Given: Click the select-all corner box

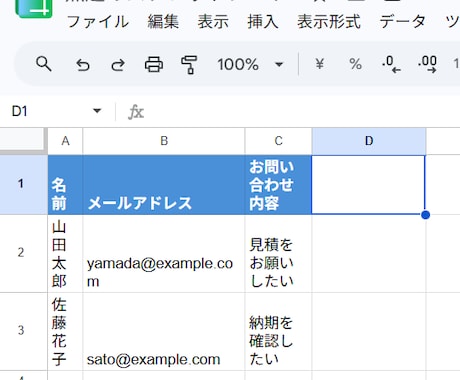Looking at the screenshot, I should point(22,140).
